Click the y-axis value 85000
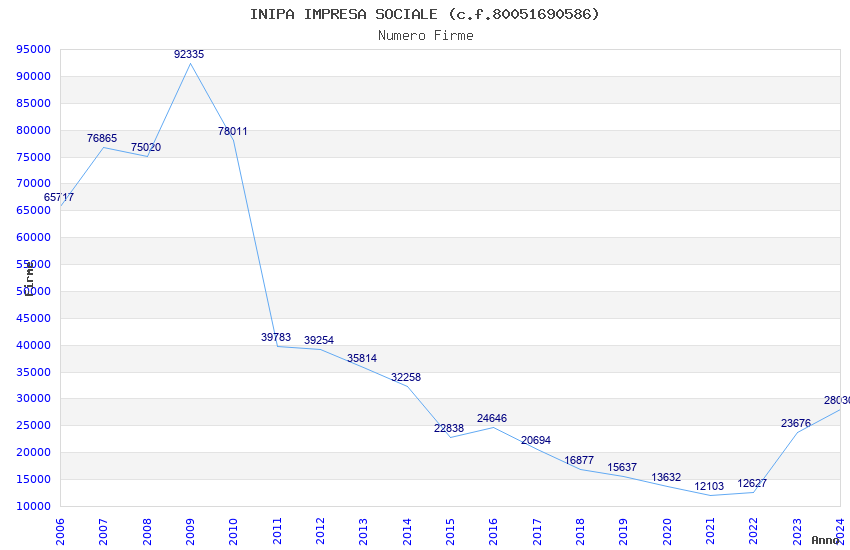 click(x=34, y=103)
